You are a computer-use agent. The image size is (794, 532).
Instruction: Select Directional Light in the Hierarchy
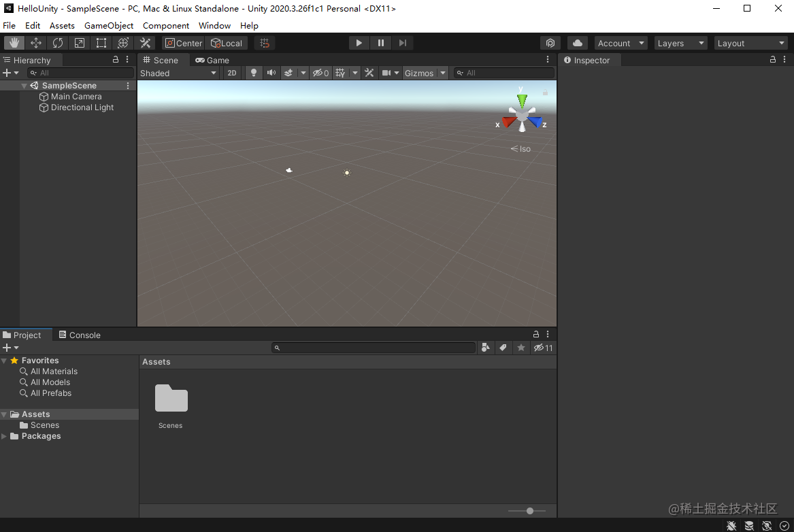coord(81,107)
